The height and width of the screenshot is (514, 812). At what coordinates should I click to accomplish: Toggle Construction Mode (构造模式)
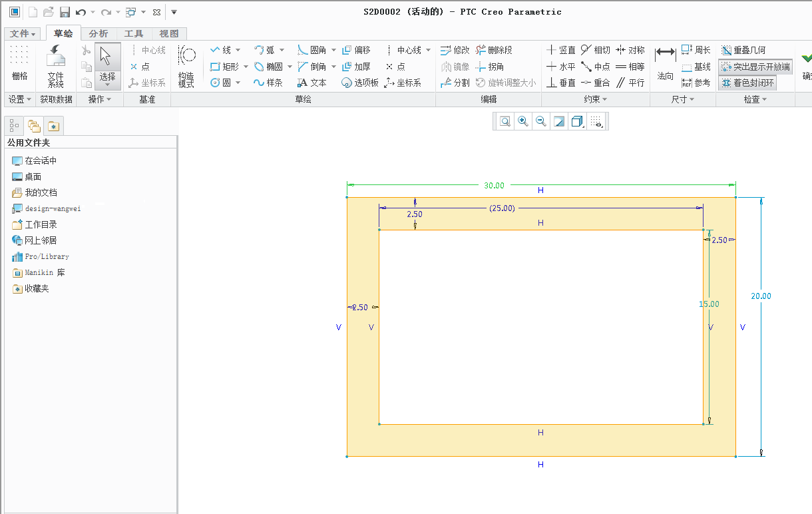[x=186, y=66]
